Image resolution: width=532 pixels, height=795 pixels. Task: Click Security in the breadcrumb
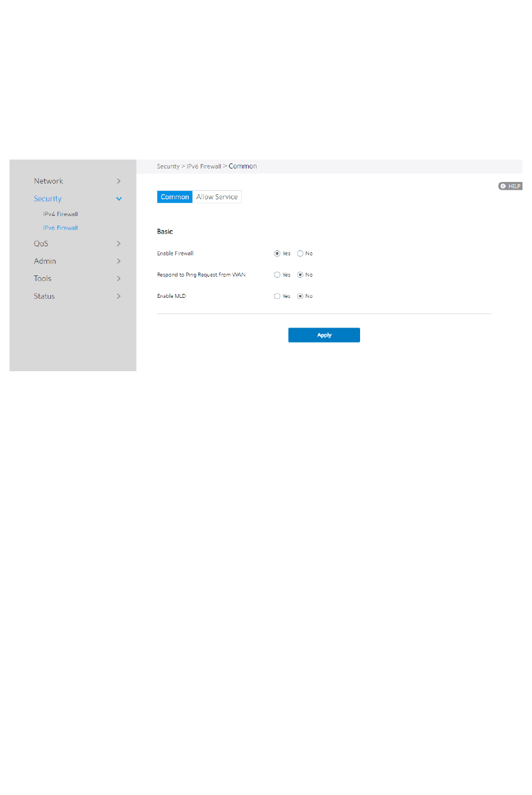coord(168,166)
